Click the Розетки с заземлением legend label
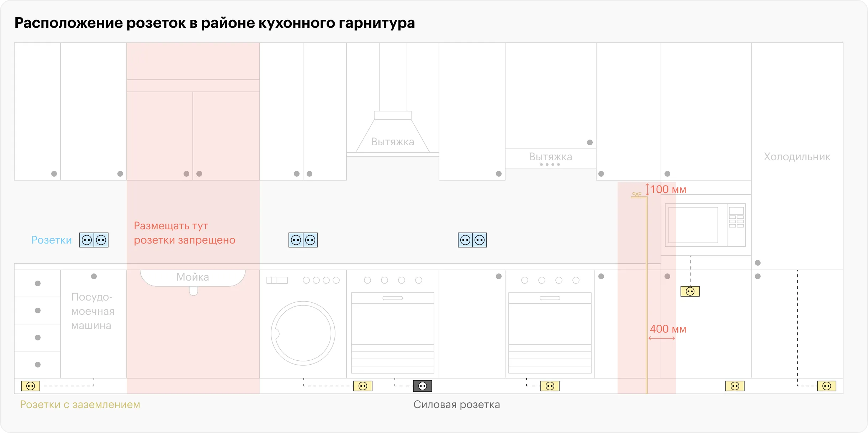Image resolution: width=868 pixels, height=433 pixels. coord(80,405)
